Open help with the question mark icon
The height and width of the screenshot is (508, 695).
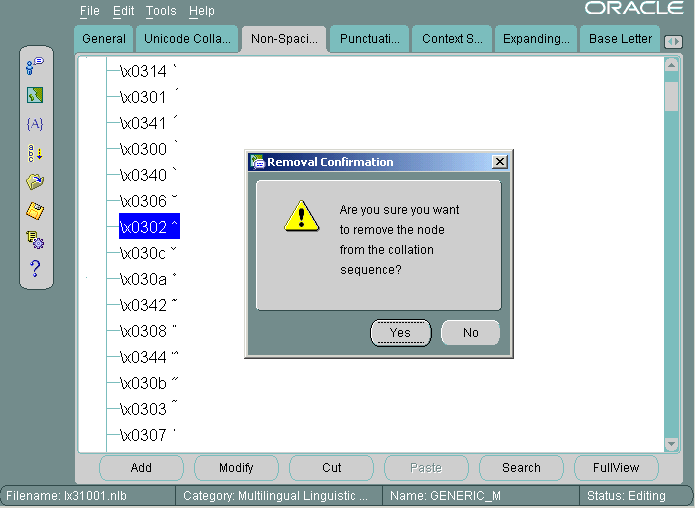tap(35, 268)
